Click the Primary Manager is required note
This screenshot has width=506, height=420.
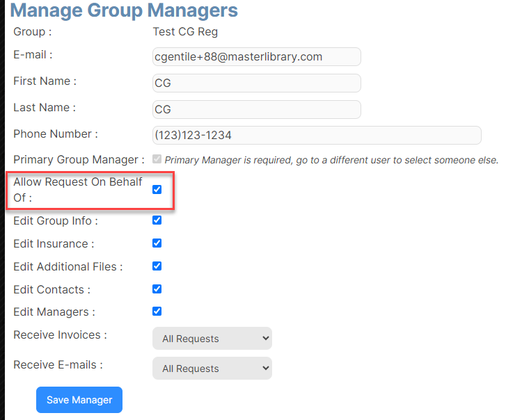point(331,160)
